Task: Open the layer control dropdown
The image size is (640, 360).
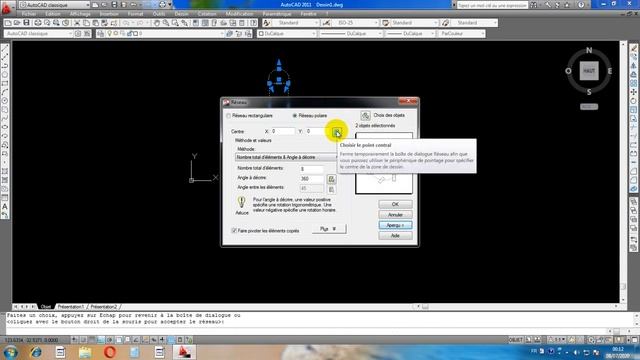Action: [x=165, y=34]
